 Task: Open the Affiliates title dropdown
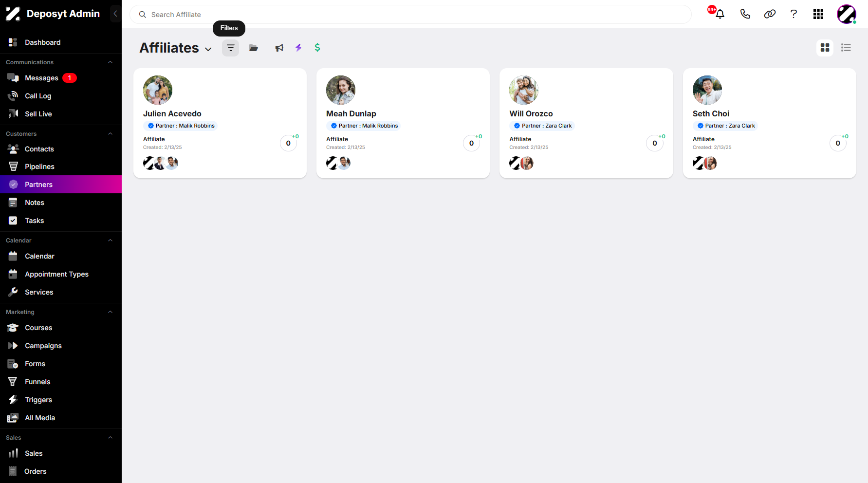208,49
